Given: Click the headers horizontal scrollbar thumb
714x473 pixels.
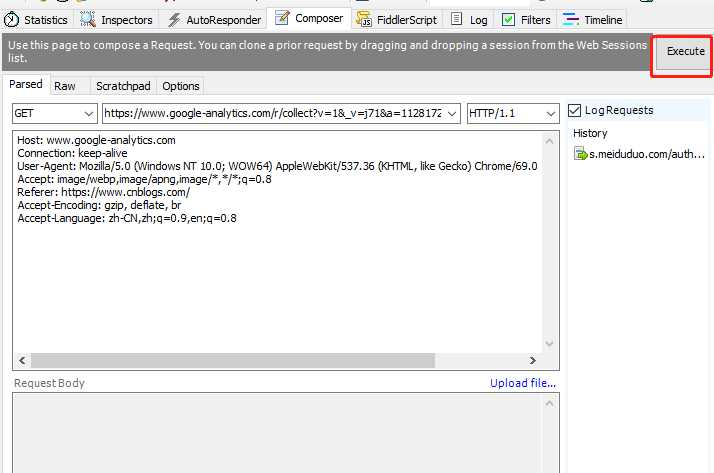Looking at the screenshot, I should point(232,361).
